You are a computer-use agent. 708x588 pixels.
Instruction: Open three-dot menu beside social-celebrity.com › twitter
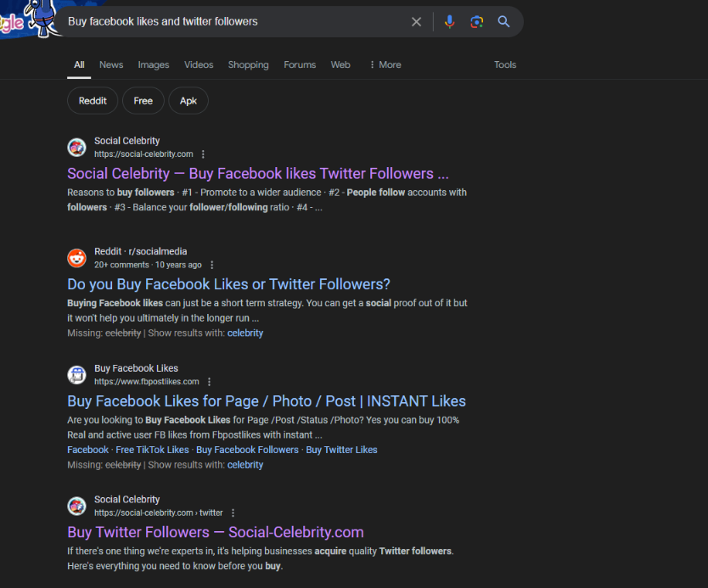(x=233, y=513)
